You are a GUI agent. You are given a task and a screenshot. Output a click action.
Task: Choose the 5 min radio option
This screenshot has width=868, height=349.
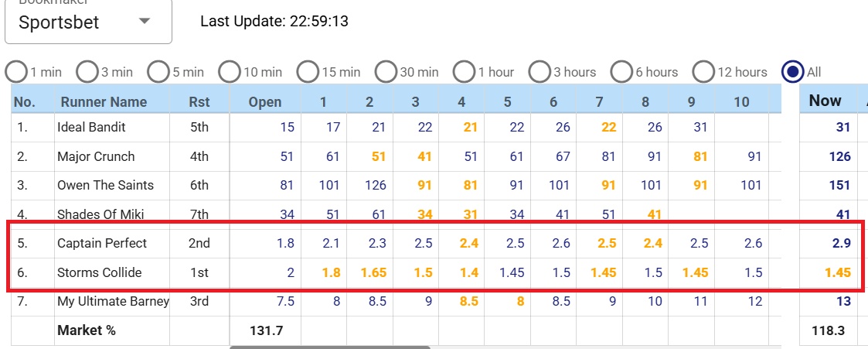pyautogui.click(x=158, y=72)
